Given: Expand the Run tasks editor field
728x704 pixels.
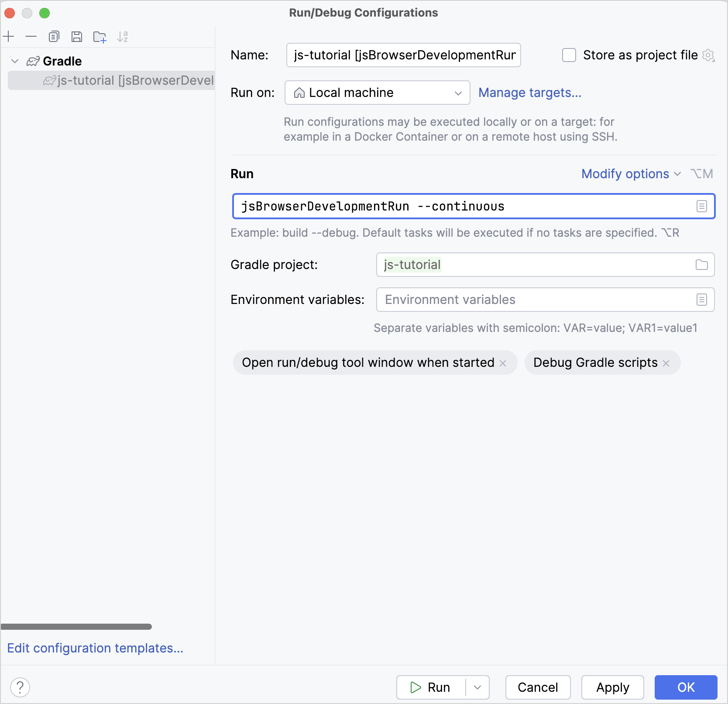Looking at the screenshot, I should click(x=701, y=206).
